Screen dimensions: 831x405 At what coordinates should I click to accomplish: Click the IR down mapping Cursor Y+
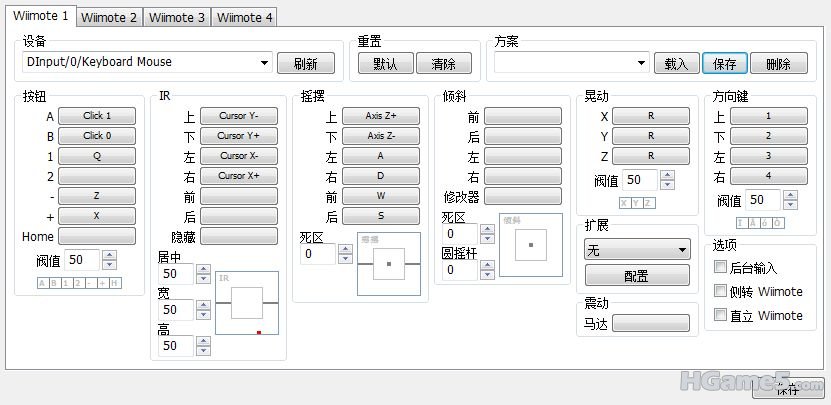tap(238, 136)
